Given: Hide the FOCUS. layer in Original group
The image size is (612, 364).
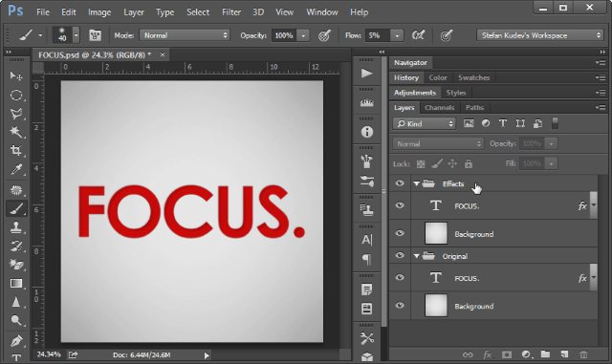Looking at the screenshot, I should [400, 278].
